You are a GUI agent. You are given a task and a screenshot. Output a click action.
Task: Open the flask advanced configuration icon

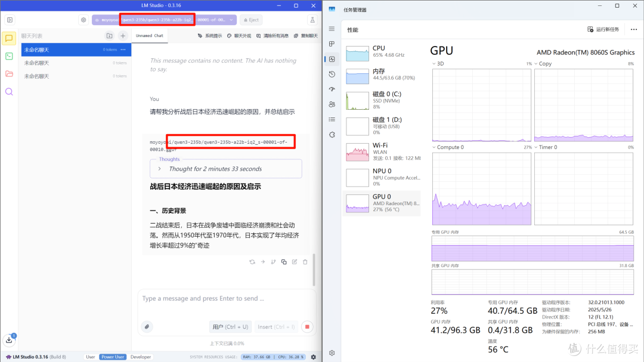coord(312,20)
